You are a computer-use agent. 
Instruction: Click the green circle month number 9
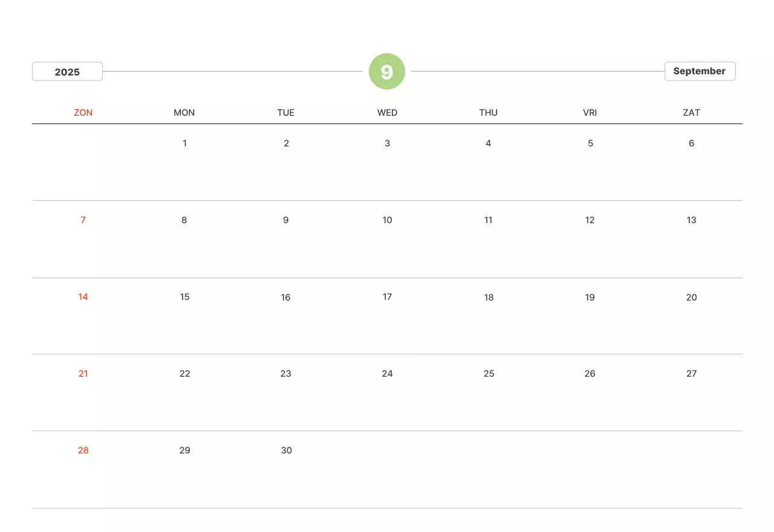click(x=387, y=72)
